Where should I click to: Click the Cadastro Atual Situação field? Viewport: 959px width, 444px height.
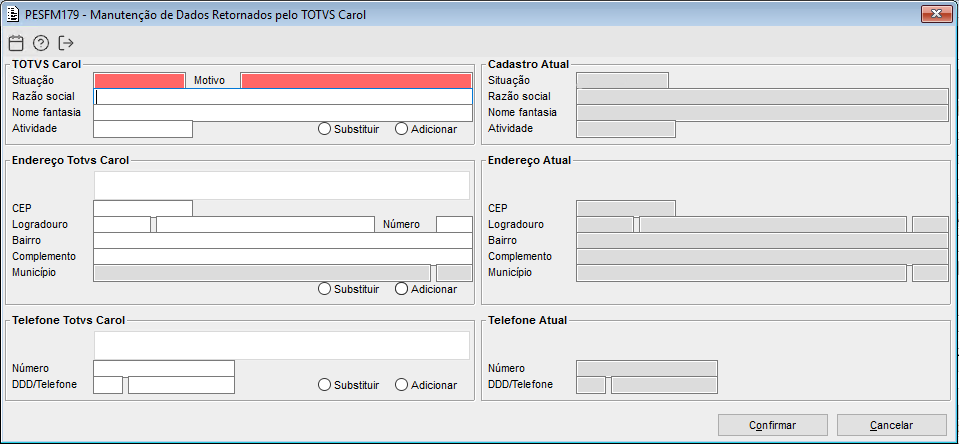click(x=623, y=80)
